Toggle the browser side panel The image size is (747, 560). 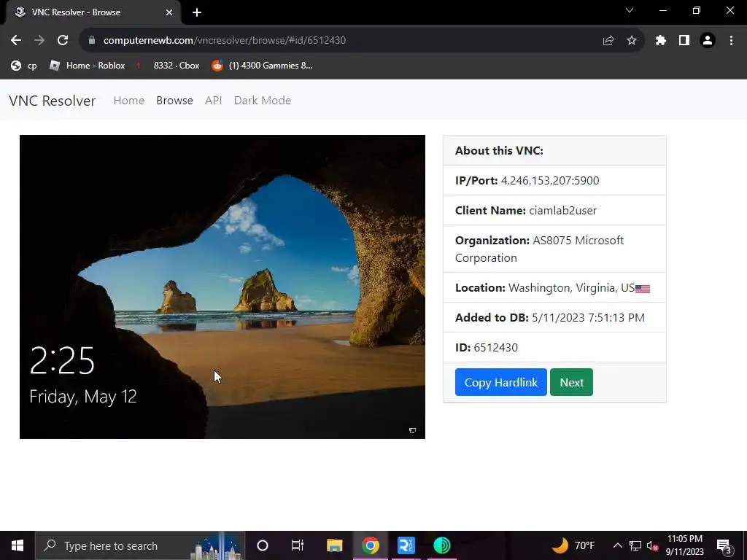tap(684, 41)
